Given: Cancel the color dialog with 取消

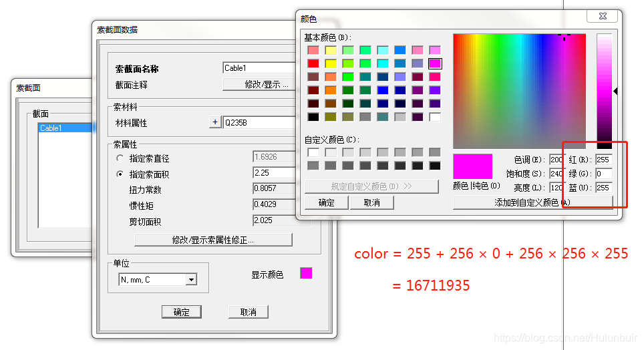Looking at the screenshot, I should 371,202.
